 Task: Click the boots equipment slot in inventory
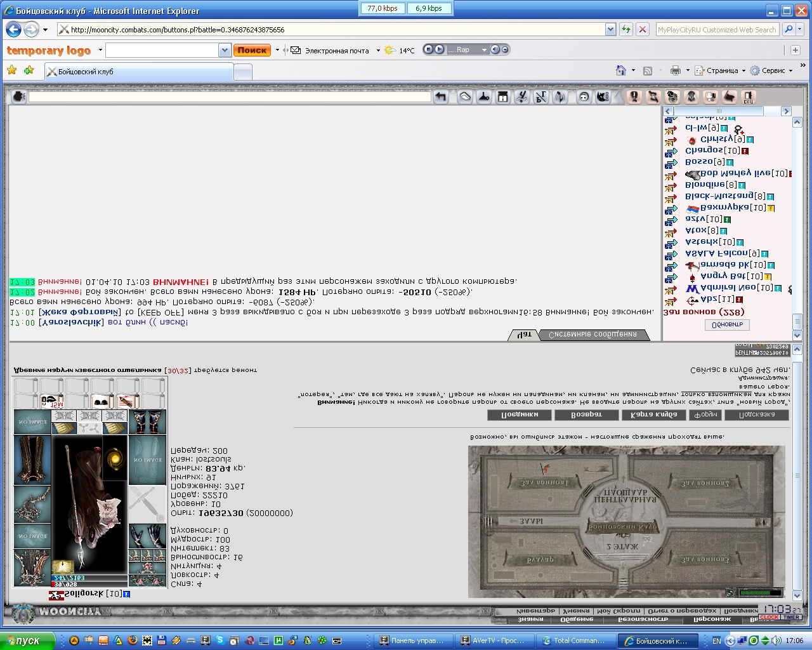coord(147,422)
